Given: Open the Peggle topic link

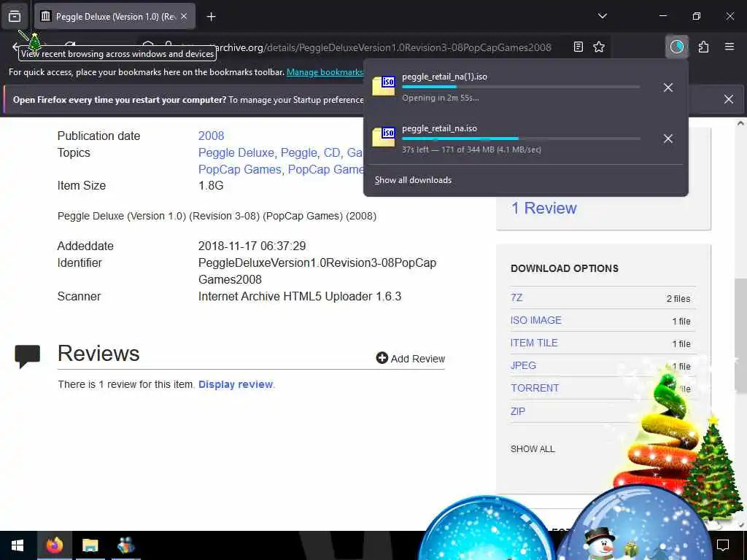Looking at the screenshot, I should pos(298,152).
